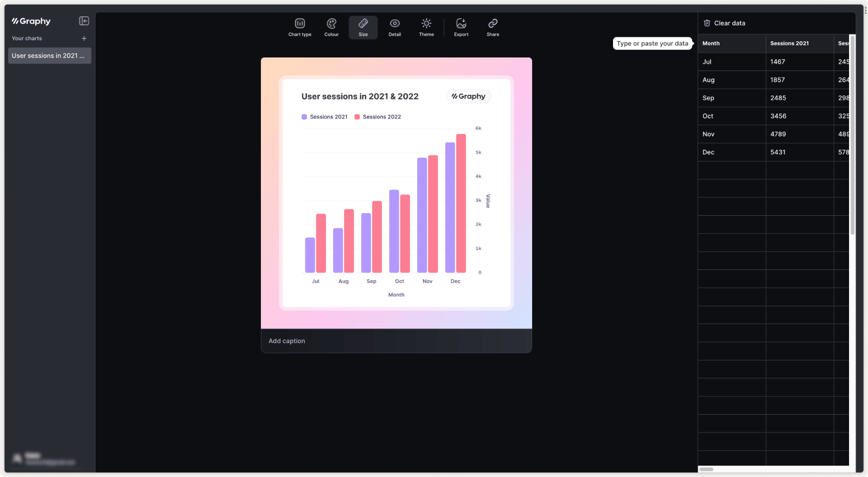Open the Theme sun tool
Screen dimensions: 868x477
(x=426, y=27)
